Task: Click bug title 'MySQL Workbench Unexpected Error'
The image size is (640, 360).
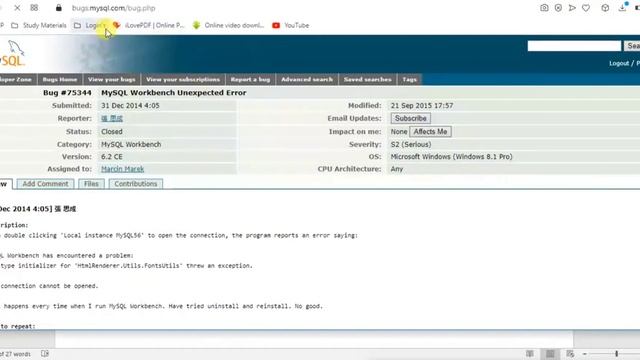Action: (x=173, y=93)
